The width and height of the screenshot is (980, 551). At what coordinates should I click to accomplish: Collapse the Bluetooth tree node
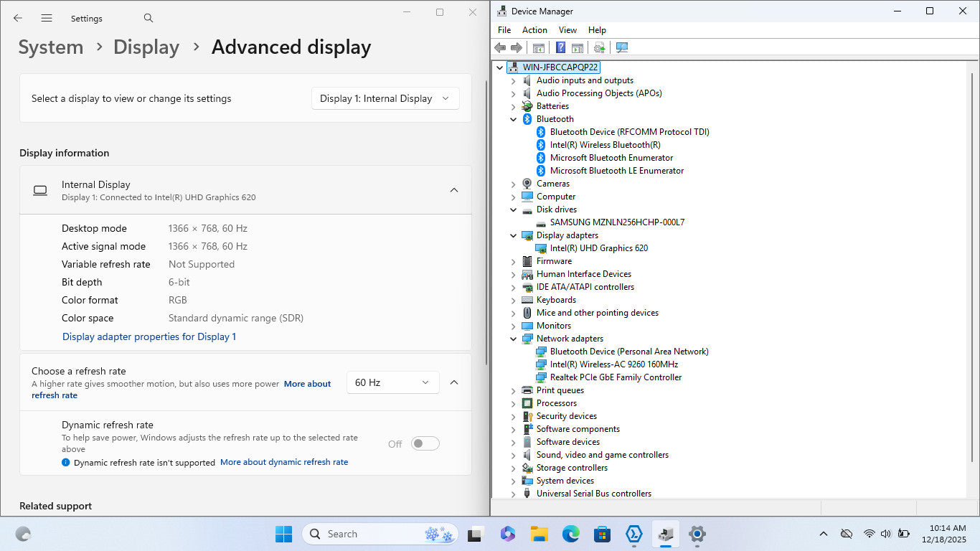(513, 119)
